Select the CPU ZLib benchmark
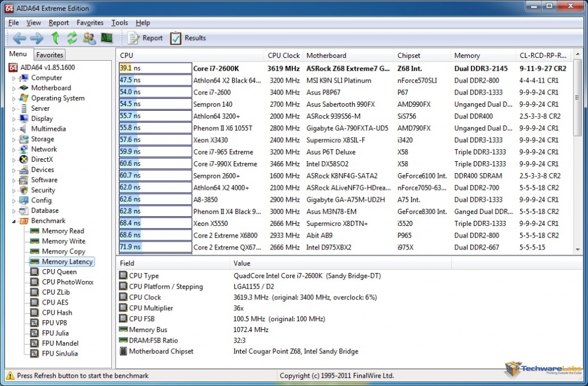The height and width of the screenshot is (386, 588). 56,293
